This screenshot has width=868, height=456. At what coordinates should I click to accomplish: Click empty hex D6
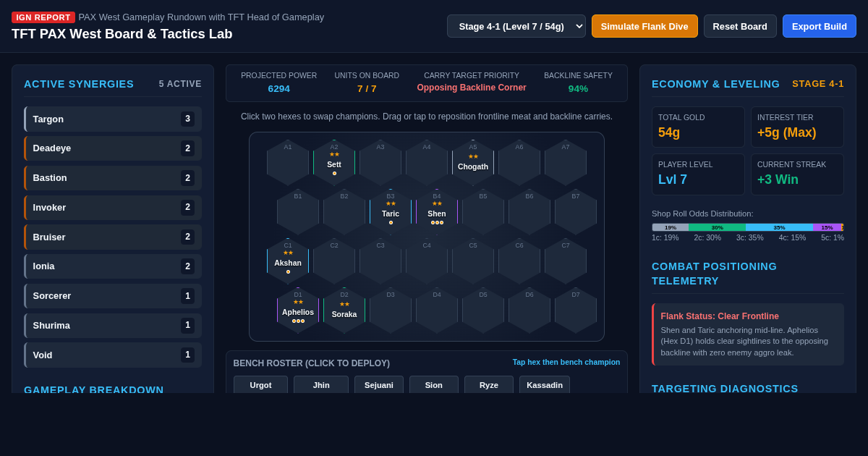click(529, 311)
